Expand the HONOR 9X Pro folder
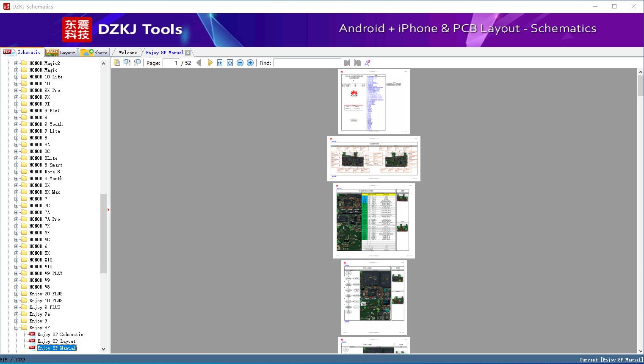644x364 pixels. tap(16, 90)
